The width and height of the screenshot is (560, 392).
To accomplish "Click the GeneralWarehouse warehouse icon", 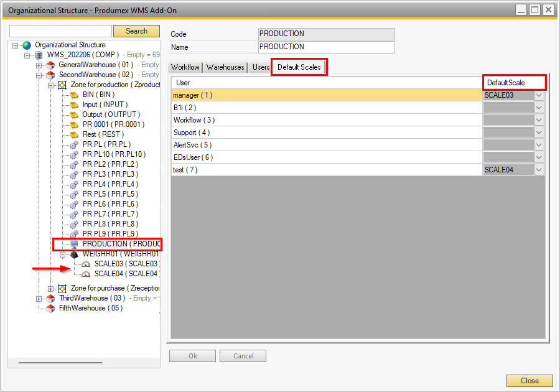I will pyautogui.click(x=51, y=65).
